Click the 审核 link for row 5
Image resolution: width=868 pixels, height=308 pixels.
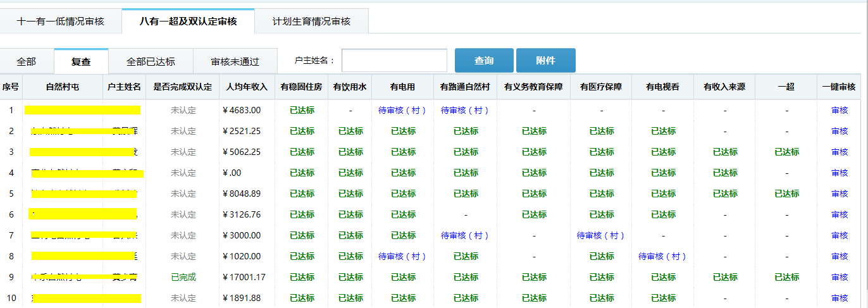click(x=840, y=194)
